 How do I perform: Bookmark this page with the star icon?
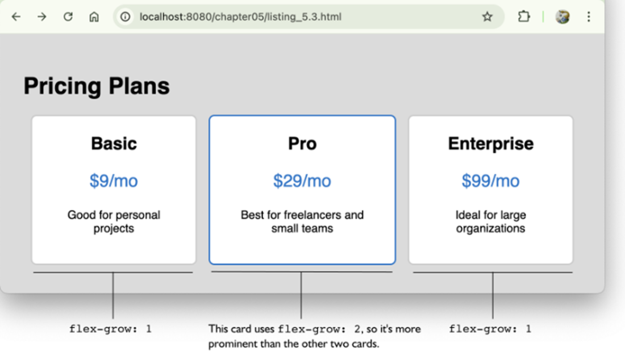click(487, 17)
